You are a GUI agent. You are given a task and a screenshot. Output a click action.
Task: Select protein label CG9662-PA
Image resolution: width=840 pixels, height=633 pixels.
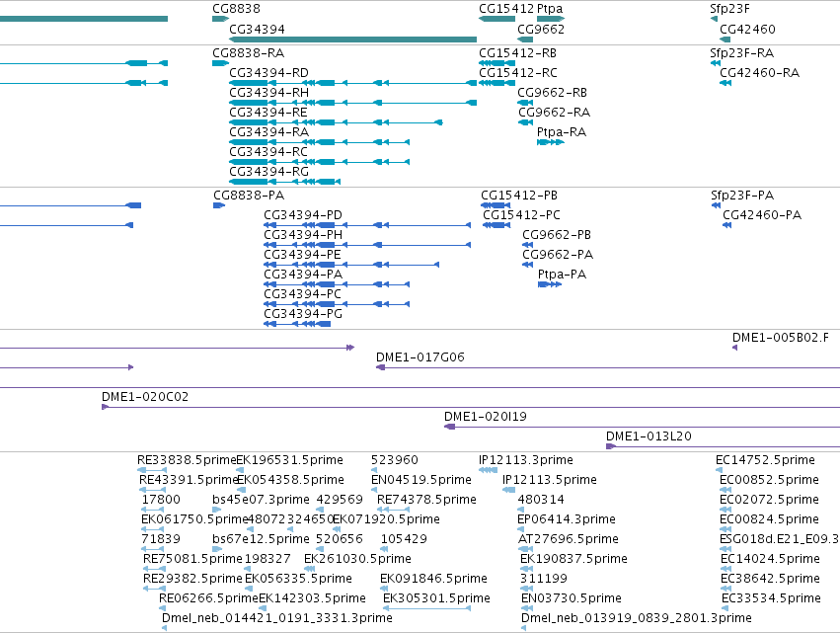[558, 255]
